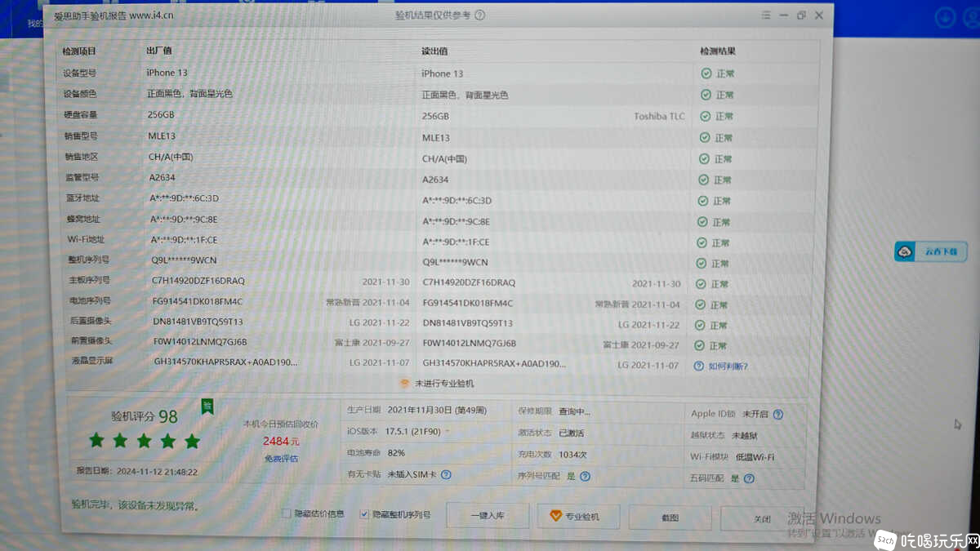This screenshot has height=551, width=980.
Task: Click the Toshiba TLC text in 硬盘容量 row
Action: 659,117
